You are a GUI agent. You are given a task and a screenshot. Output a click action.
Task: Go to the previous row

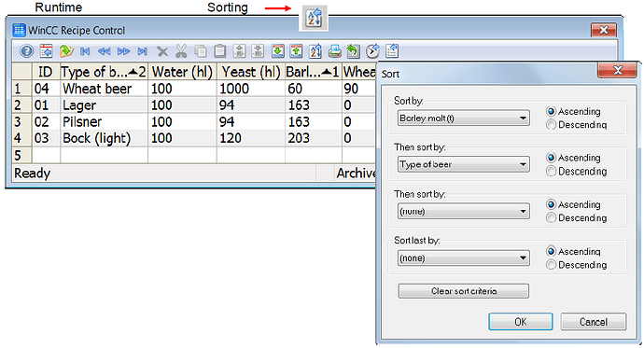[104, 51]
